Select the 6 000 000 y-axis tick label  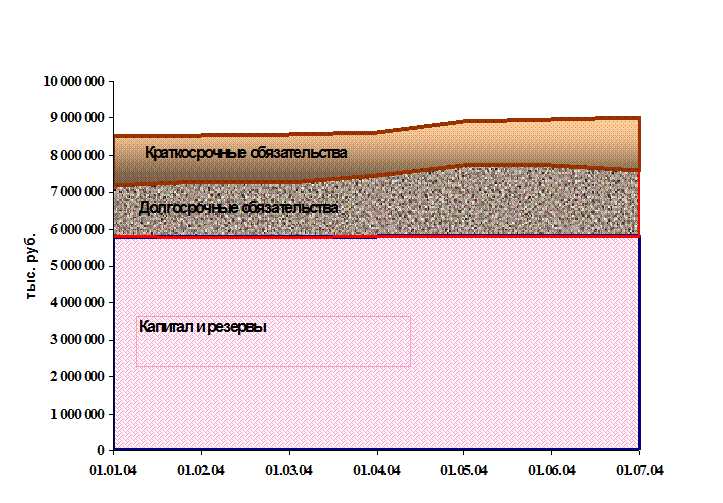(x=77, y=229)
